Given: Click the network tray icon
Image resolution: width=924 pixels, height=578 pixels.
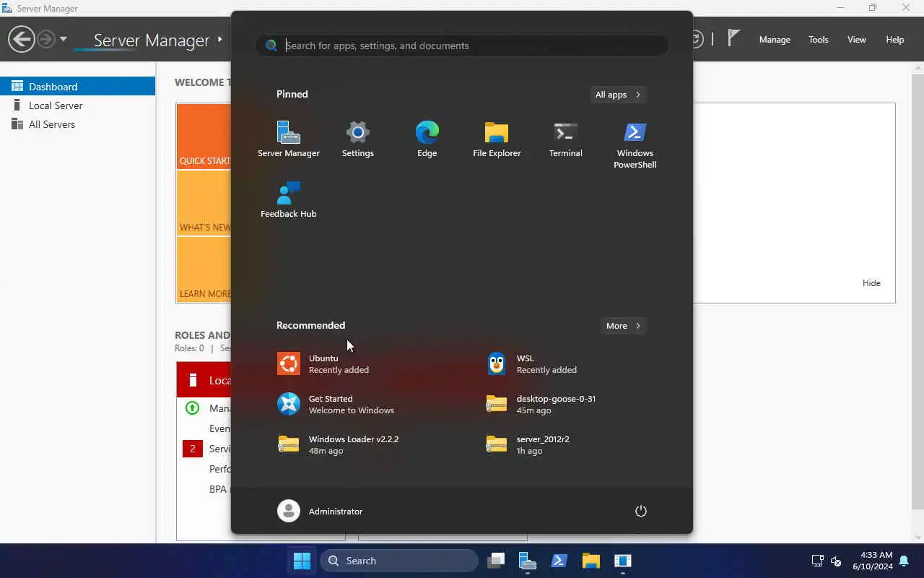Looking at the screenshot, I should 817,561.
